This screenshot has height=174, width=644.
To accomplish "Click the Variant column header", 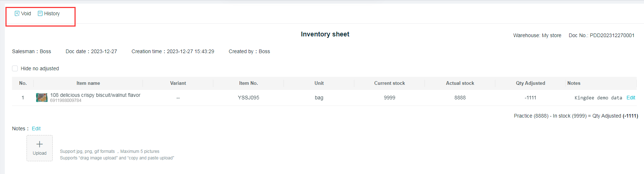I will (x=178, y=83).
